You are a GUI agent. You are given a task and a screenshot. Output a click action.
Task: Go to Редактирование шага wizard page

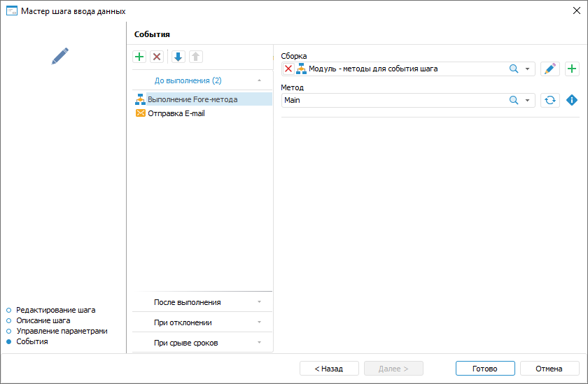[55, 309]
